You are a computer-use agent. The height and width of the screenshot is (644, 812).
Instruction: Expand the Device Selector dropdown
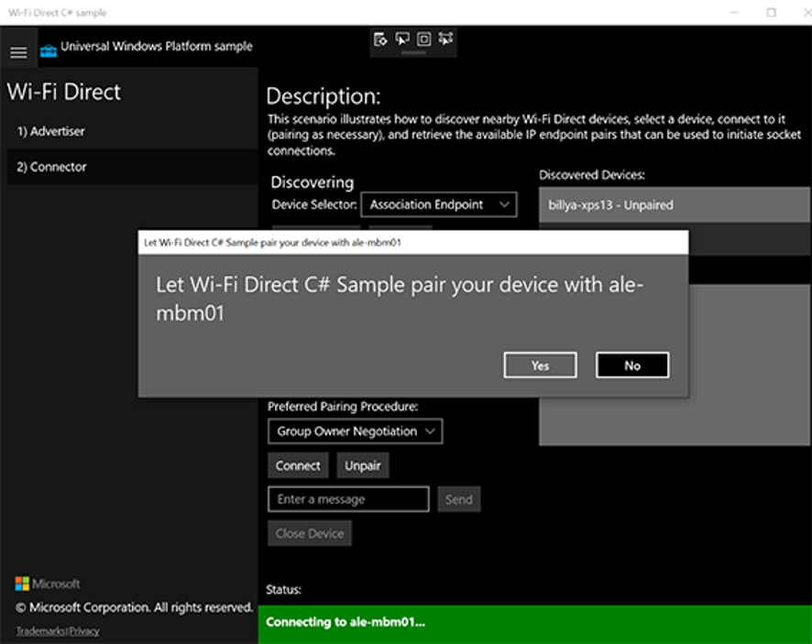[x=439, y=205]
